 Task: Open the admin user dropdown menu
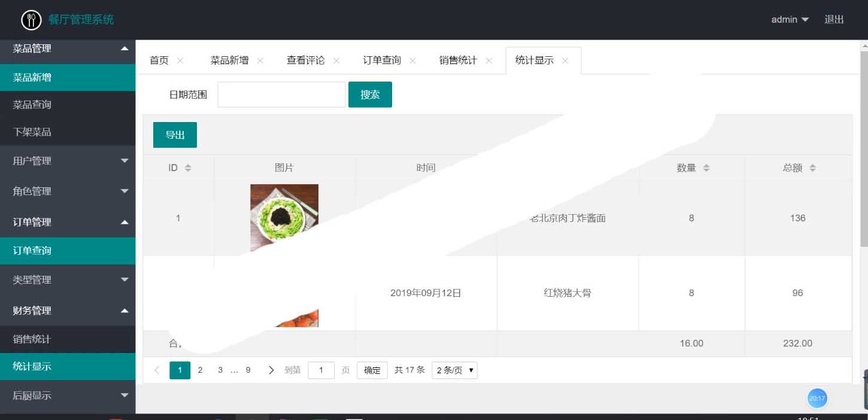point(790,20)
